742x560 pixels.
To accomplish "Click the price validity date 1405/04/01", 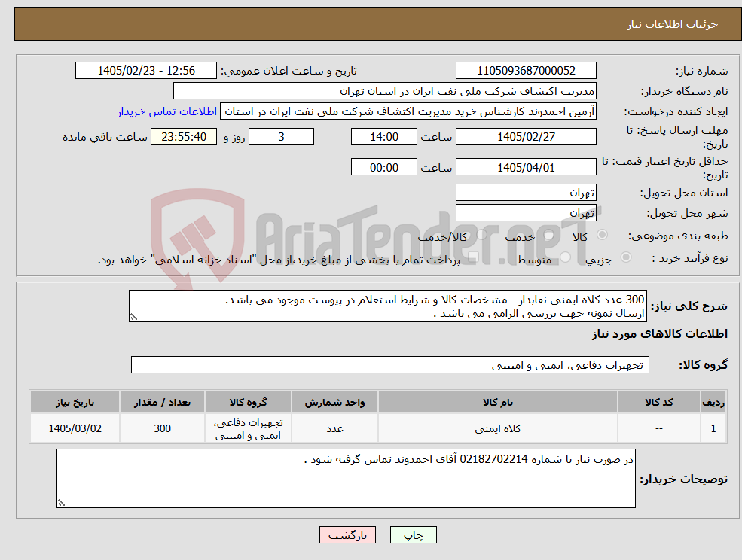I will click(526, 167).
